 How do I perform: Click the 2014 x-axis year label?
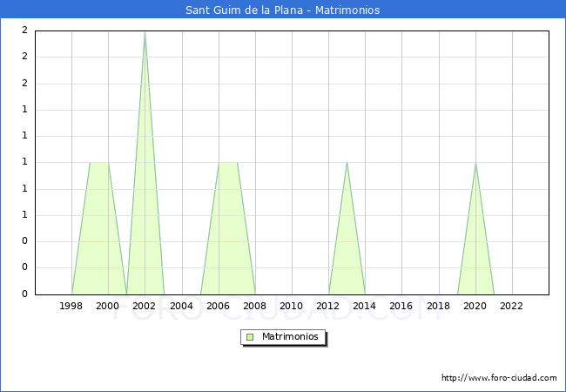point(365,306)
